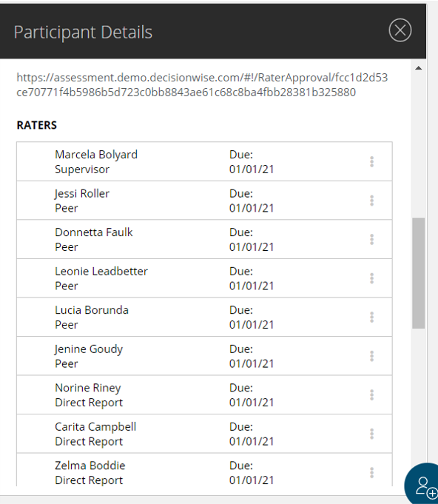Open options menu for Norine Riney

(x=372, y=395)
